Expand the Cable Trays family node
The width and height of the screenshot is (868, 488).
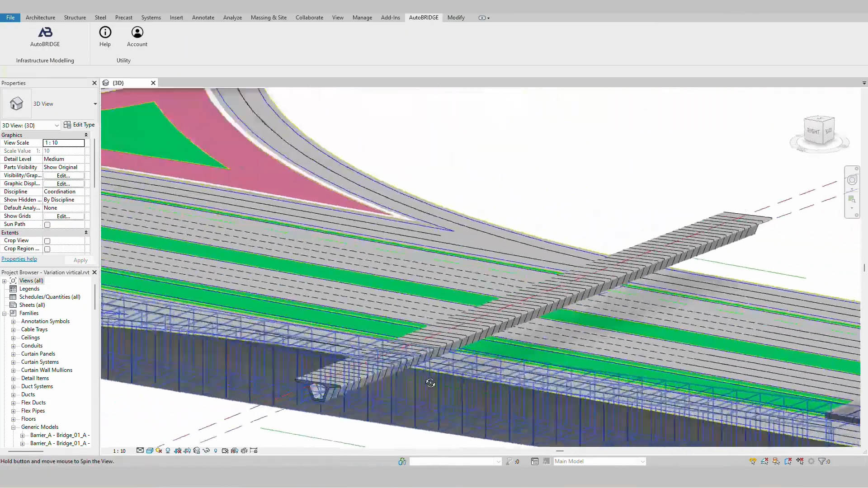pos(14,329)
